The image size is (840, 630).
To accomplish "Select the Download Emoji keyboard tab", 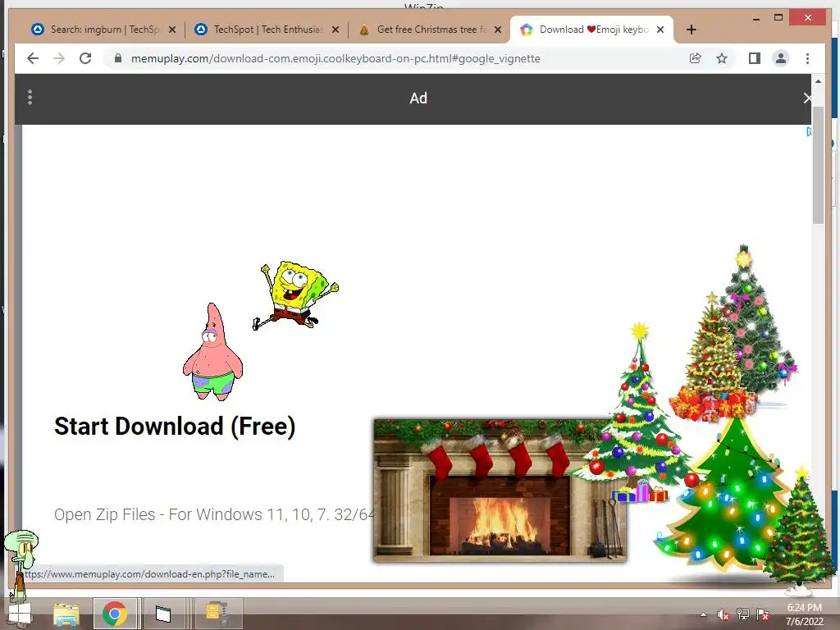I will [591, 30].
